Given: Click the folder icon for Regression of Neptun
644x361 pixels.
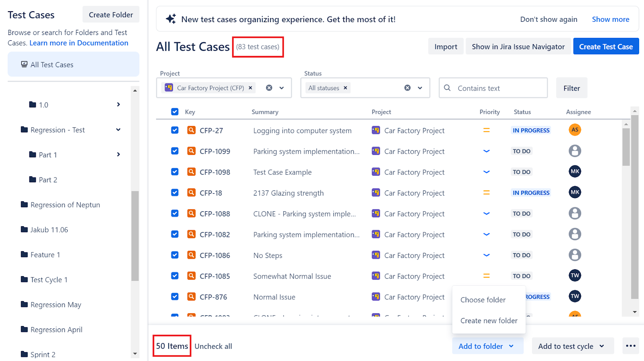Looking at the screenshot, I should [x=25, y=204].
